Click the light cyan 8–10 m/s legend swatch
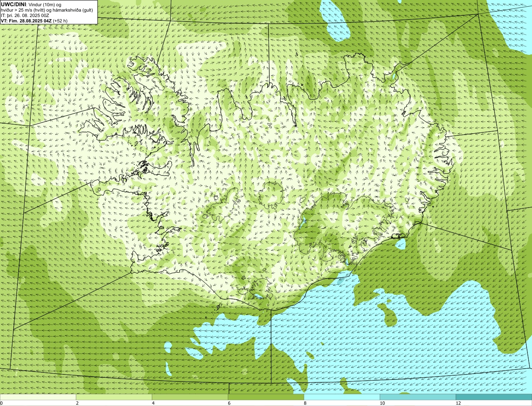532x406 pixels. [342, 397]
